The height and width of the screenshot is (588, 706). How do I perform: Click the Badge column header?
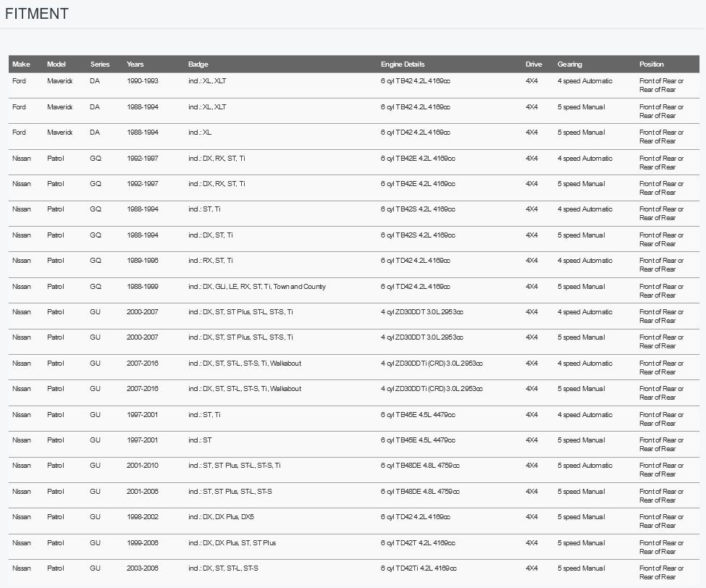[198, 64]
